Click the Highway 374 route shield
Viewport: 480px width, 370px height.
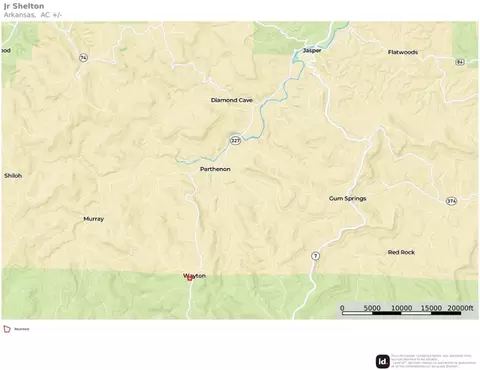point(451,201)
